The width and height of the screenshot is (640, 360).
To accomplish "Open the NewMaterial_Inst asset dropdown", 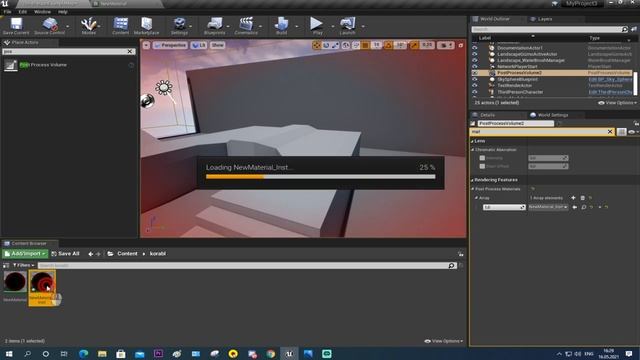I will click(x=548, y=207).
